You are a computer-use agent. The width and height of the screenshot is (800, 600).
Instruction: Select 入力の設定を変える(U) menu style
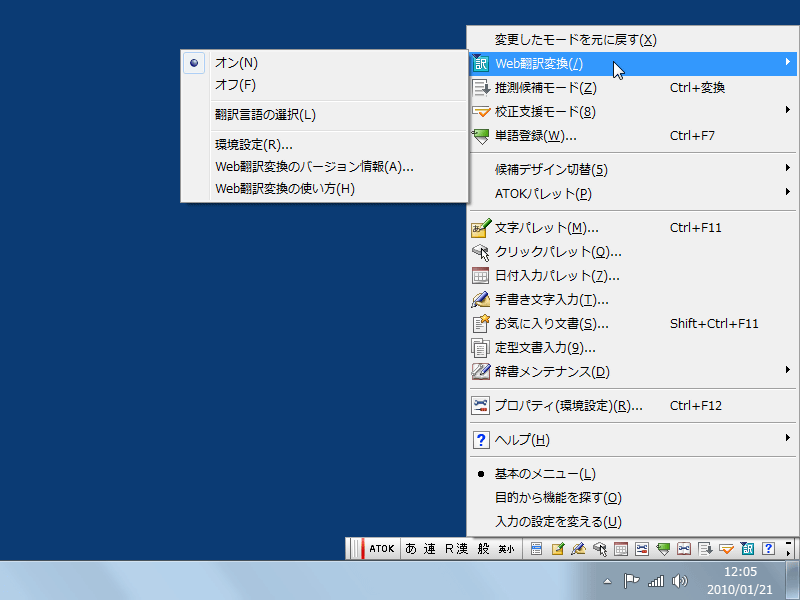click(x=633, y=522)
